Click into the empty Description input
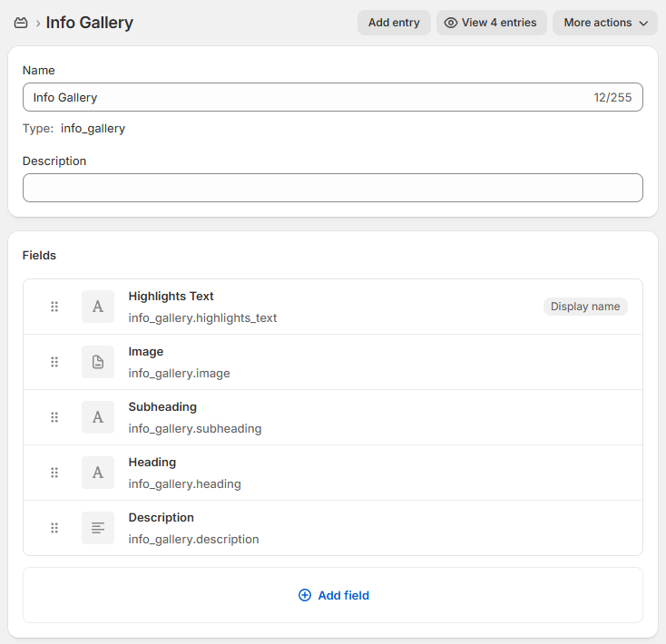The width and height of the screenshot is (666, 644). tap(332, 188)
